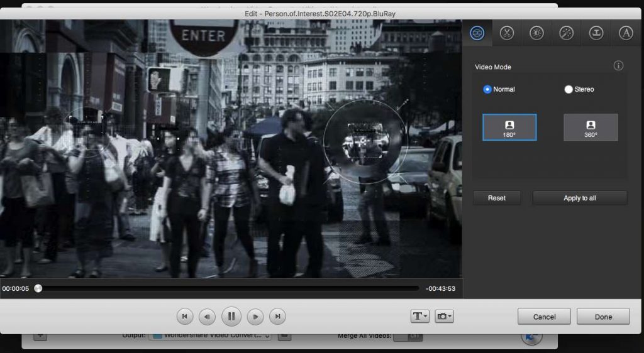This screenshot has width=644, height=353.
Task: Click the Video Mode info icon
Action: coord(618,66)
